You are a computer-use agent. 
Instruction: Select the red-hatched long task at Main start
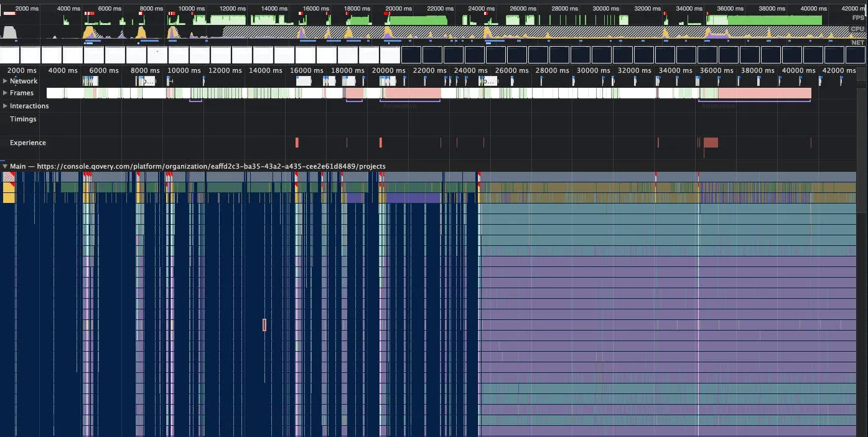coord(9,177)
